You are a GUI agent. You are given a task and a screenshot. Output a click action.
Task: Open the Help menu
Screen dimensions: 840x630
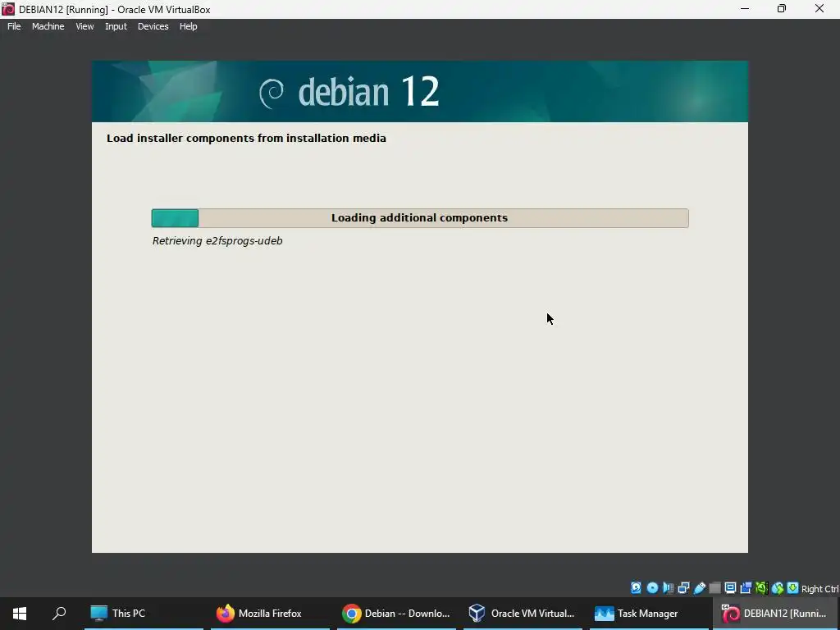coord(188,26)
